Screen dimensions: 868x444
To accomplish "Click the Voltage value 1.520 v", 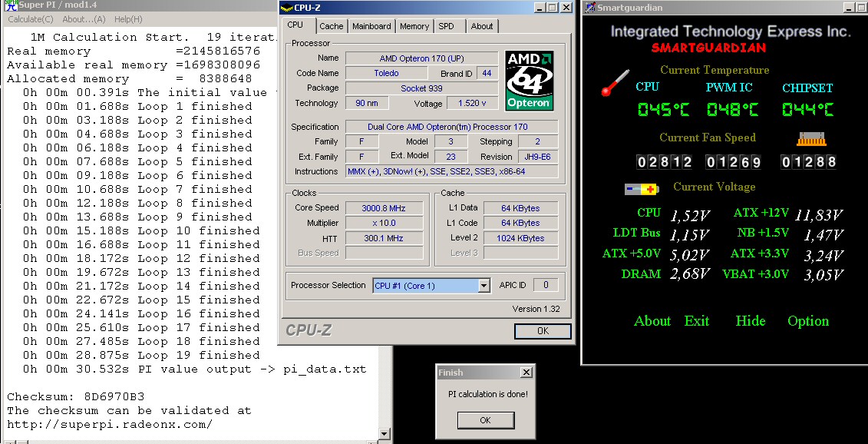I will (472, 103).
